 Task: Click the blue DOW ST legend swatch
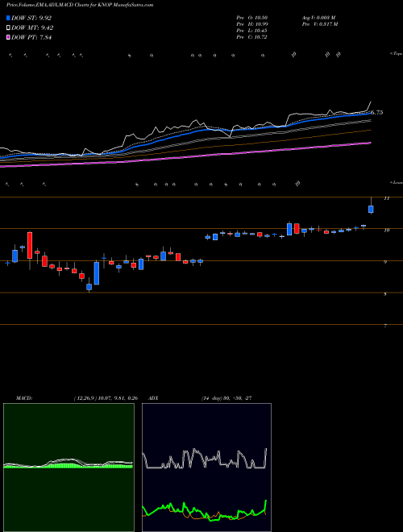point(9,18)
